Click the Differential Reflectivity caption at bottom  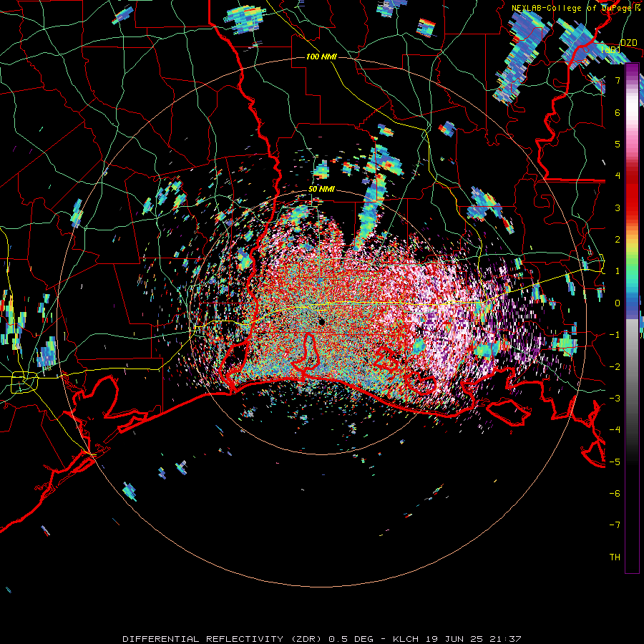(321, 639)
